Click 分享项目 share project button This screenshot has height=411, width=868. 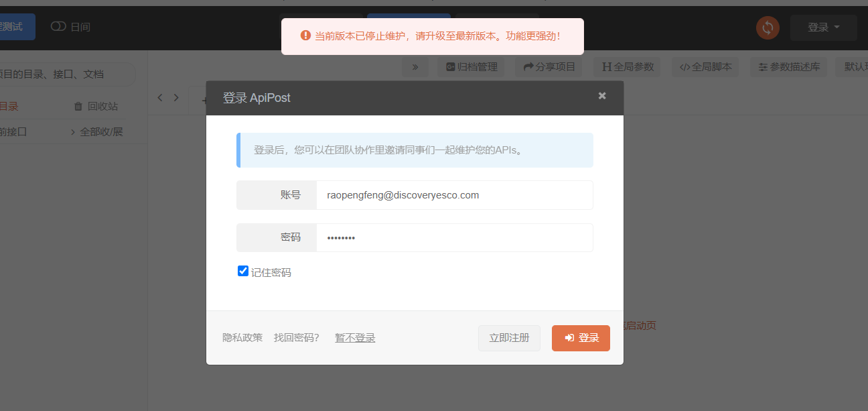[549, 67]
